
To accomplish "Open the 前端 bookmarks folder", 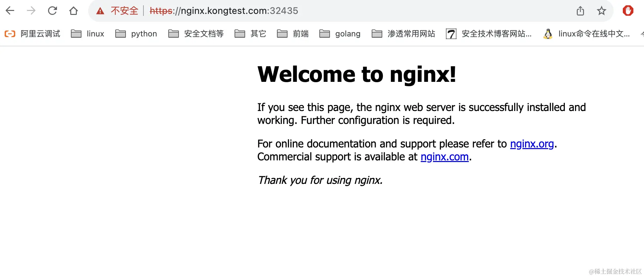I will [293, 34].
